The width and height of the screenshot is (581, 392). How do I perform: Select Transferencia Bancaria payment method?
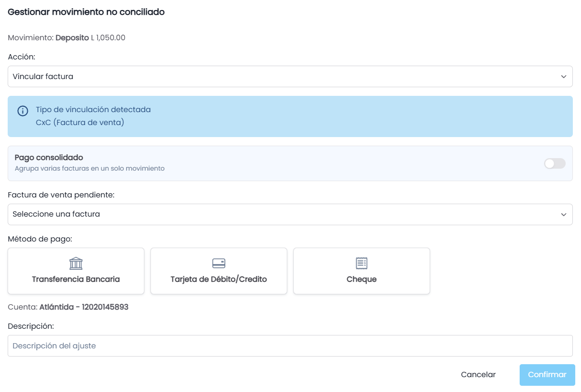coord(76,271)
